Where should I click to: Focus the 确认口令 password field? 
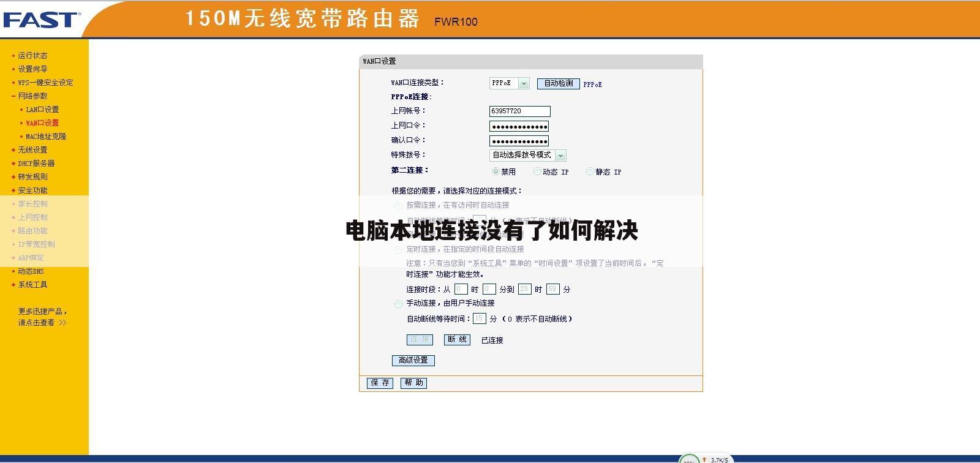(x=519, y=141)
